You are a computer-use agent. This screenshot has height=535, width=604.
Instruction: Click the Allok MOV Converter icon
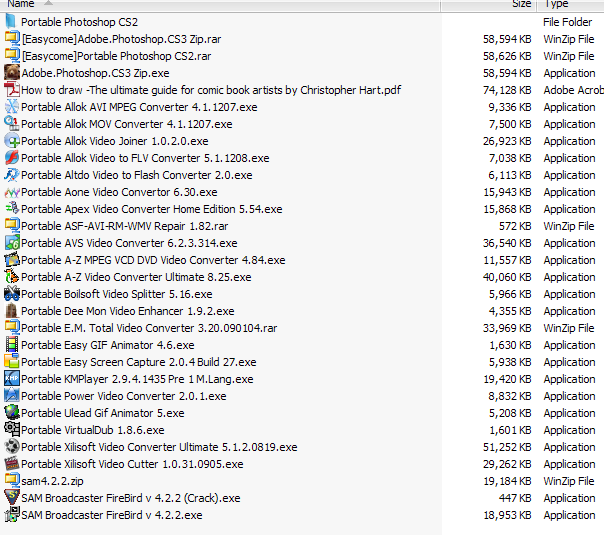point(12,123)
